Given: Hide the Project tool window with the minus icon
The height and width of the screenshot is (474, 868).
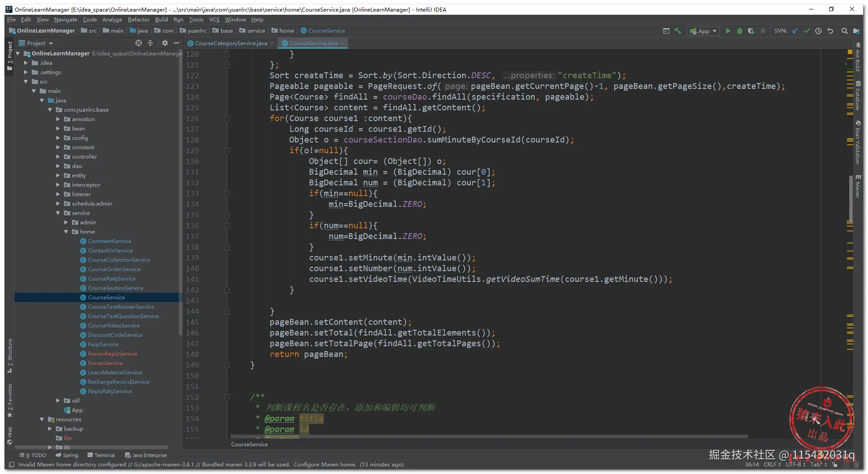Looking at the screenshot, I should coord(177,43).
